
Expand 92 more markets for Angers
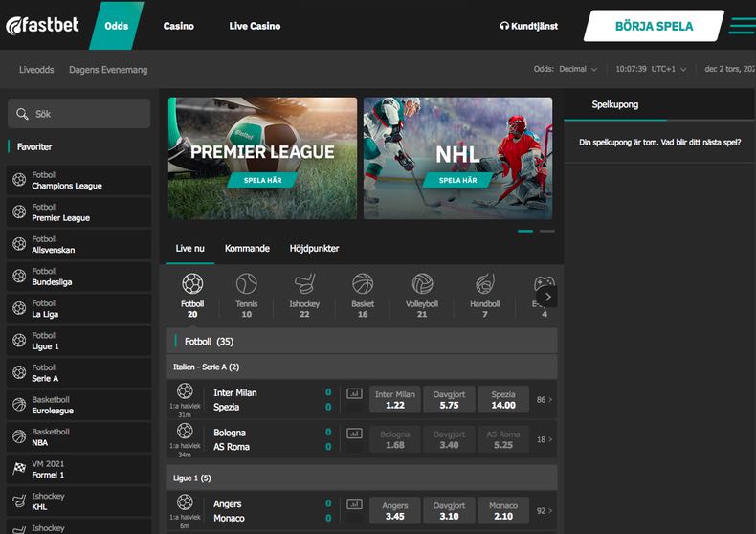click(545, 511)
